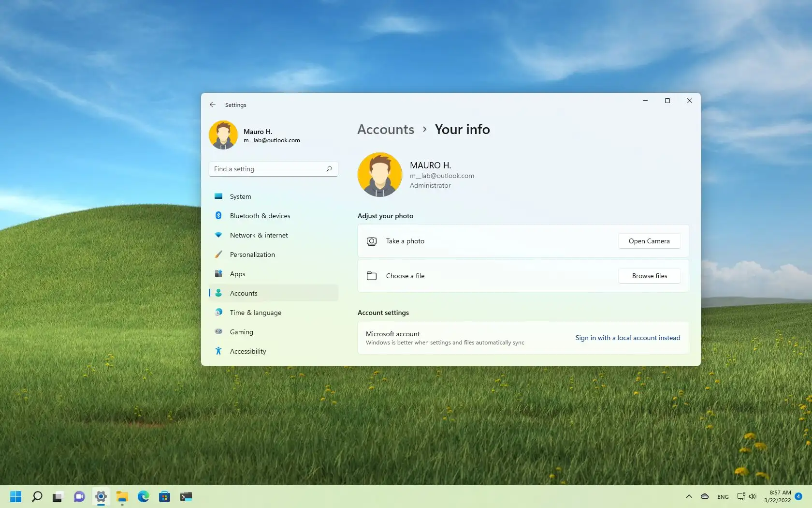Click the volume speaker tray icon

[x=753, y=496]
